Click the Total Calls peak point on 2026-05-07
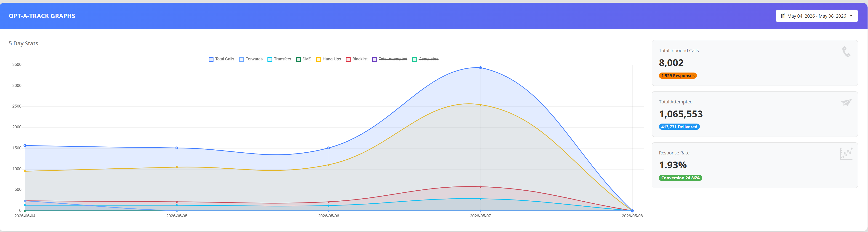The height and width of the screenshot is (232, 868). point(480,68)
